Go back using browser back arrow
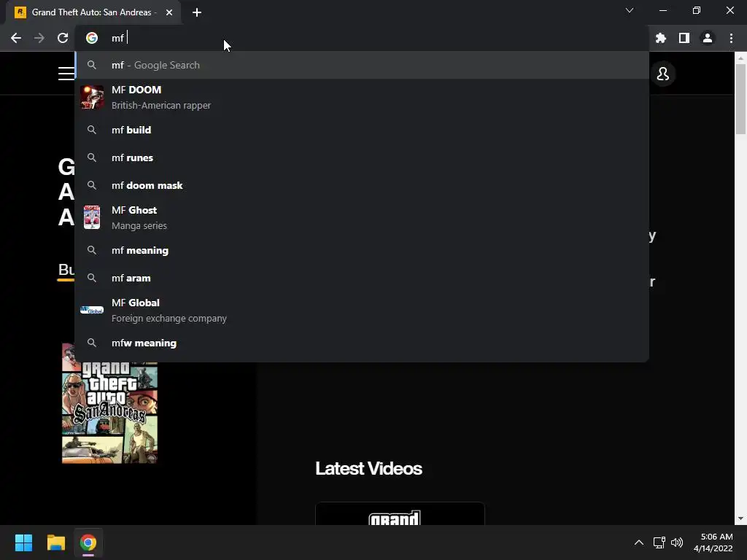 point(16,38)
